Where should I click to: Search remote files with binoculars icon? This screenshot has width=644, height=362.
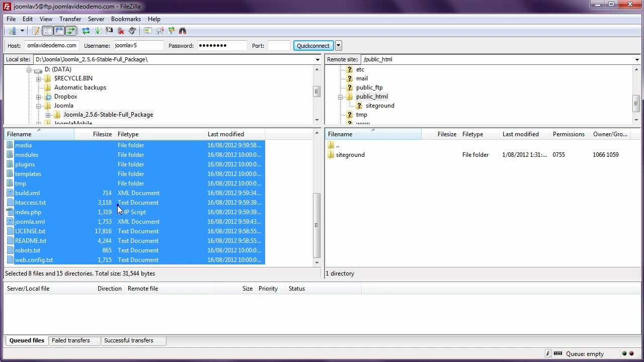[183, 31]
